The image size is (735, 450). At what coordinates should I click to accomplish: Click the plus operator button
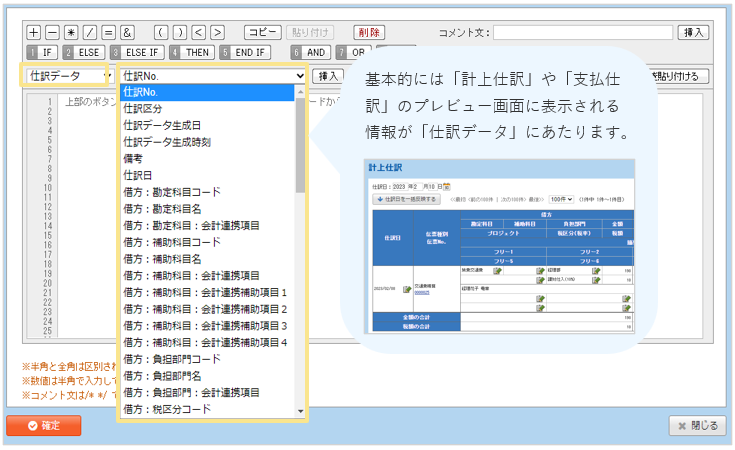[34, 33]
